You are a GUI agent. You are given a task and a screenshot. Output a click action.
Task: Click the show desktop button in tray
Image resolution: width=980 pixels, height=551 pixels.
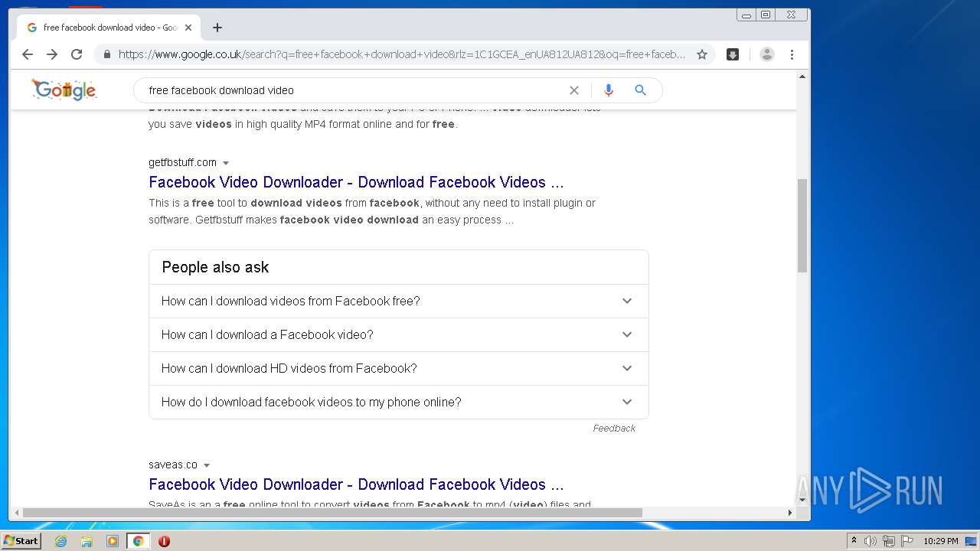click(x=972, y=541)
